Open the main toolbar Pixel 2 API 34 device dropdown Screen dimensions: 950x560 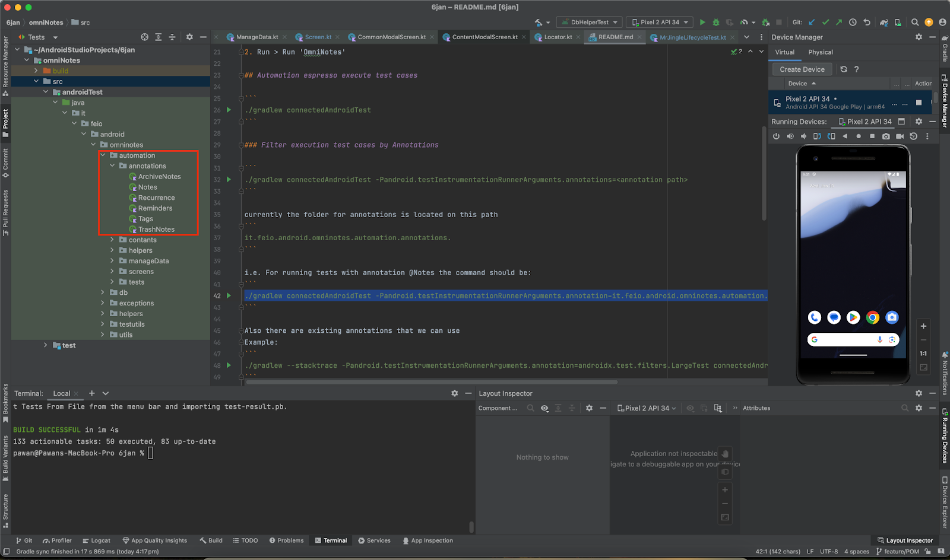660,23
